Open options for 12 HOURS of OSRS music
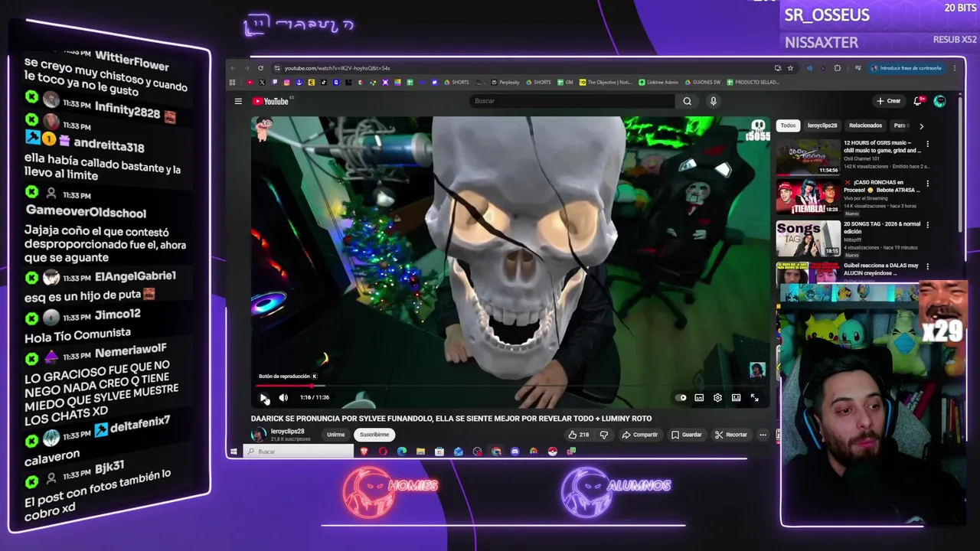The image size is (980, 551). click(927, 144)
